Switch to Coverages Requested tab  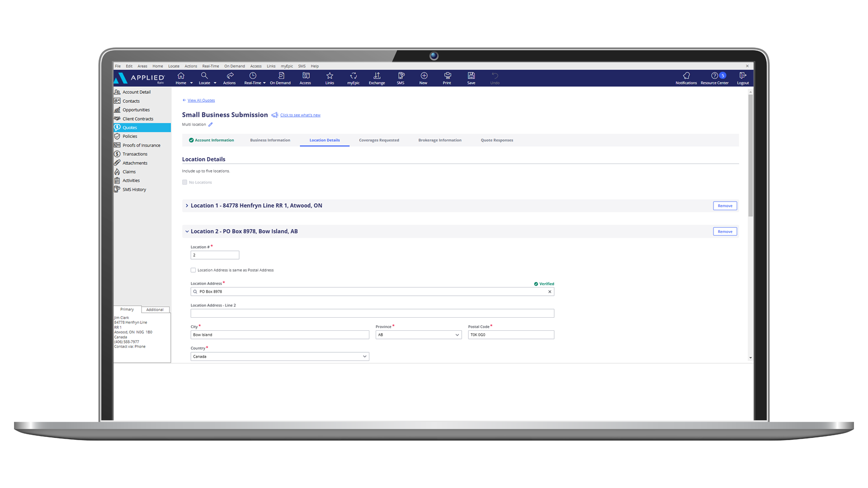coord(379,140)
